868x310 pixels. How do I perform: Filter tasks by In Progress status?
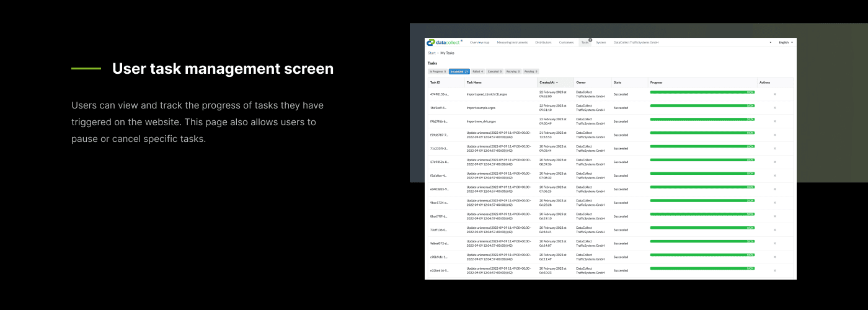tap(437, 71)
